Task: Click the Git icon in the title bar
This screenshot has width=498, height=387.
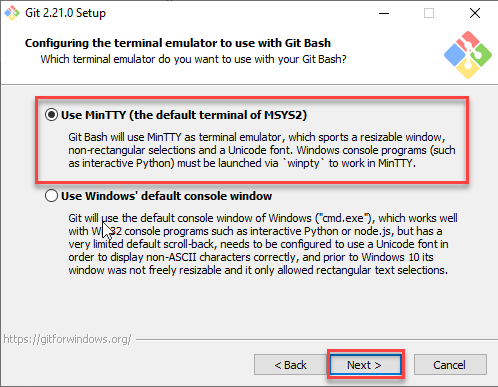Action: point(12,13)
